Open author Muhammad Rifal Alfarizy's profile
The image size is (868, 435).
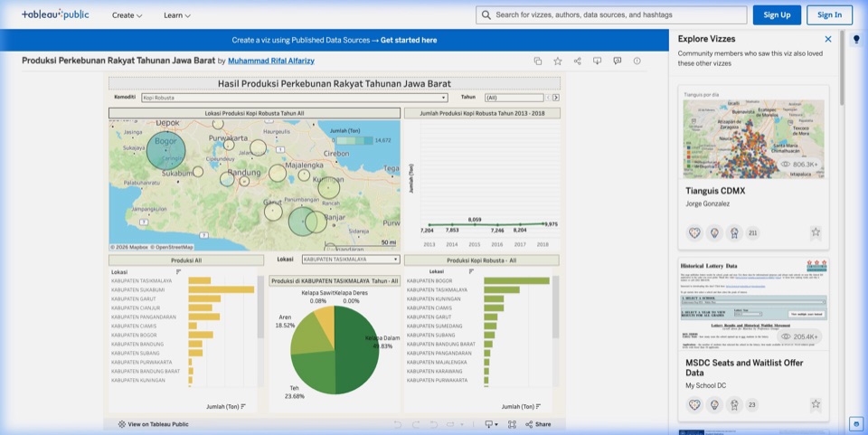click(271, 61)
